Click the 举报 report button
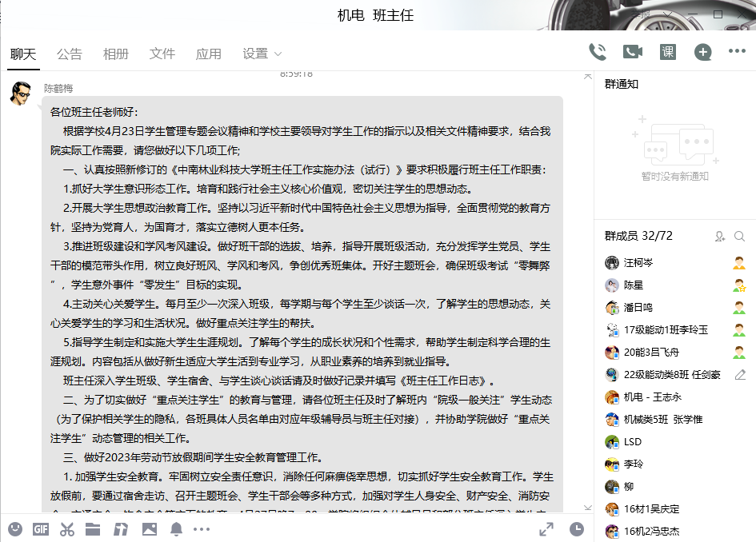 (639, 15)
